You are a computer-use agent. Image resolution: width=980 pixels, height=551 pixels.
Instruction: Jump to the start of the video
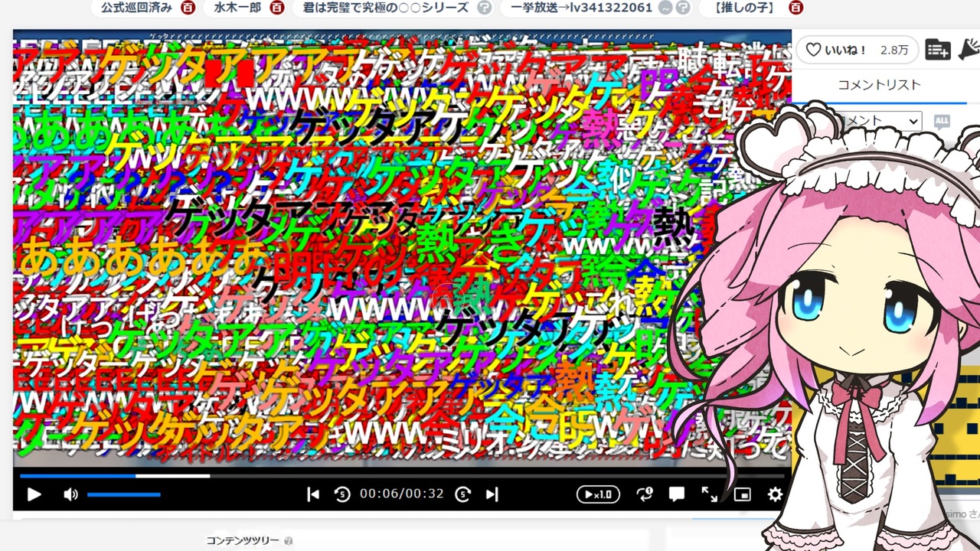click(x=313, y=494)
